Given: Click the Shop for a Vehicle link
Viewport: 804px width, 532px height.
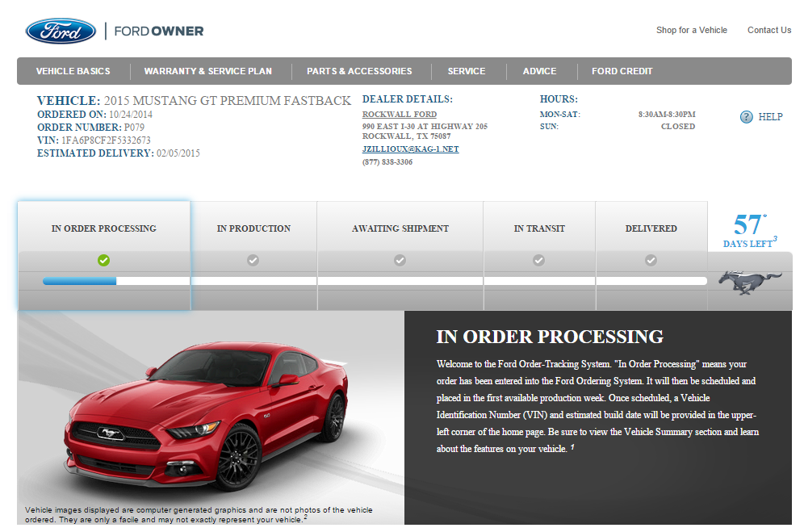Looking at the screenshot, I should click(x=691, y=31).
